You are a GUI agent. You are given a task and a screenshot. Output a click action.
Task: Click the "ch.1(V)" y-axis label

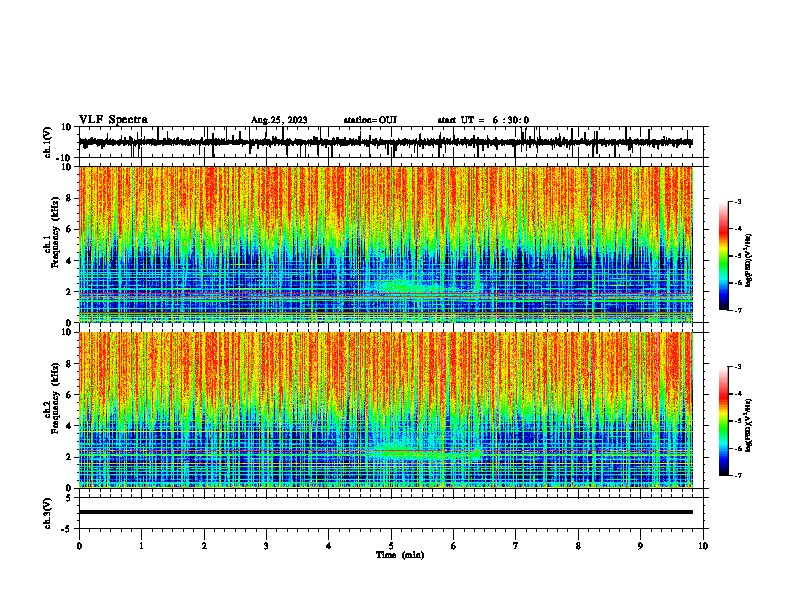click(48, 142)
